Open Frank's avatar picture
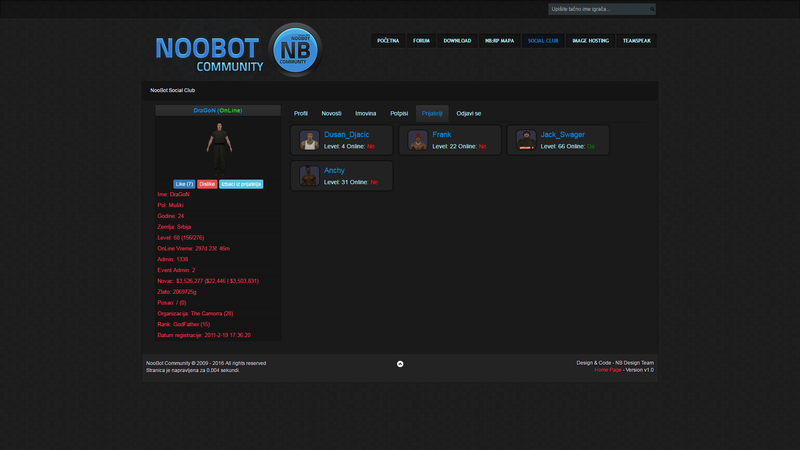 tap(418, 141)
